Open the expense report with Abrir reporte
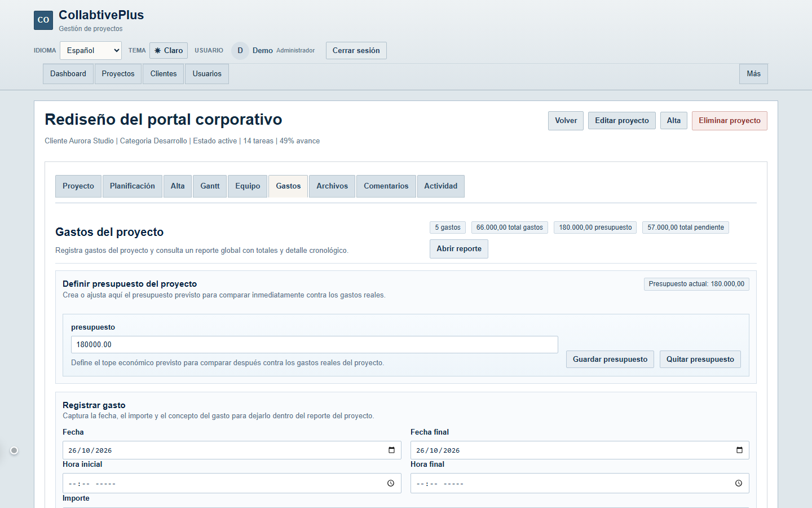812x508 pixels. [x=459, y=249]
